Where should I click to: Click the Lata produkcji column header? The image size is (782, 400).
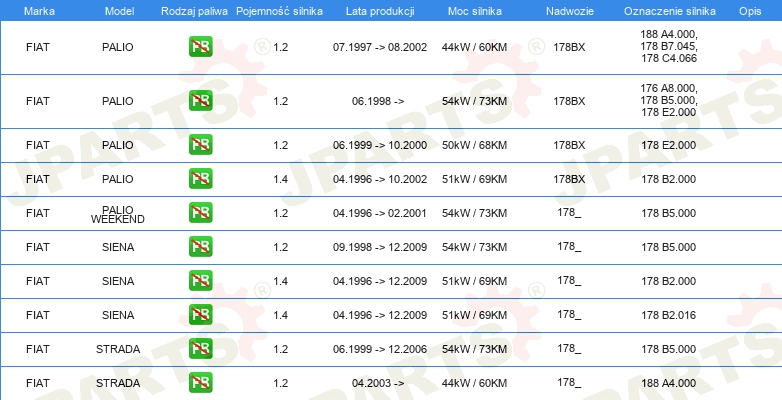tap(380, 11)
